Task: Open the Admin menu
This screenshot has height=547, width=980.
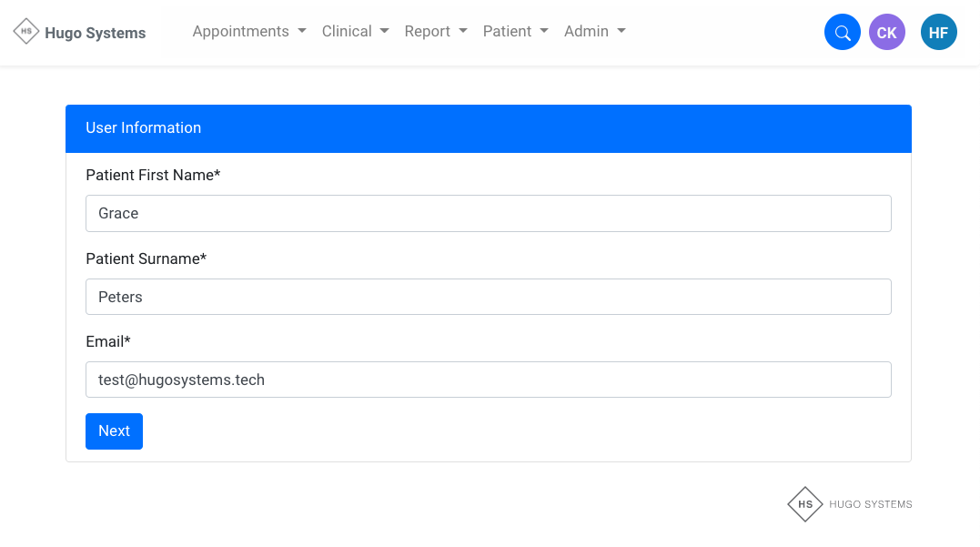Action: pos(594,31)
